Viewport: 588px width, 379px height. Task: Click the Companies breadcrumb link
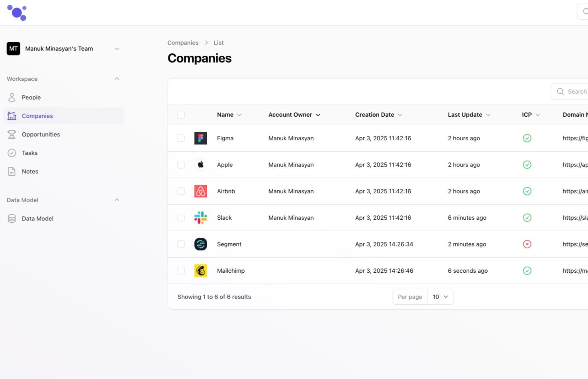click(183, 43)
